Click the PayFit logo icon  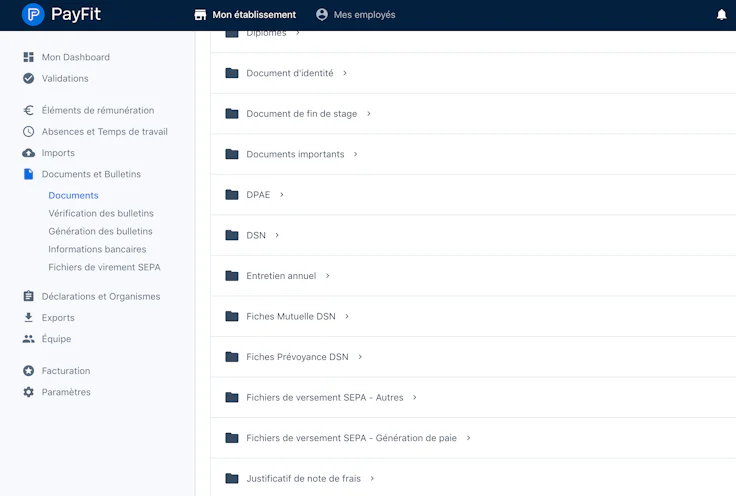pyautogui.click(x=33, y=15)
